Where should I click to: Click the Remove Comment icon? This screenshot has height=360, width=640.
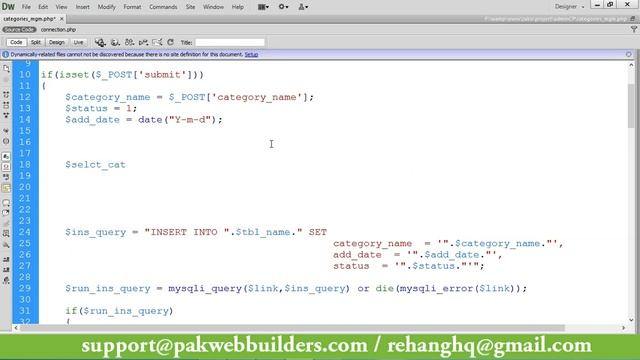pyautogui.click(x=6, y=213)
